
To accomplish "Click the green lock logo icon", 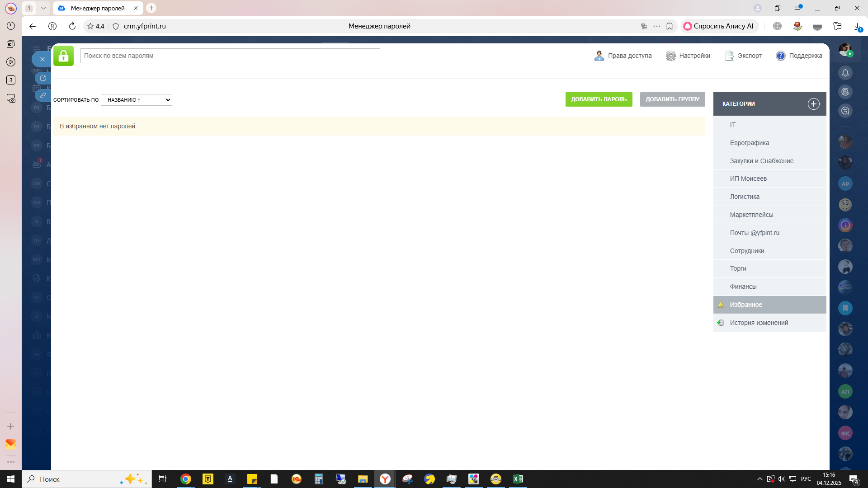I will point(63,56).
